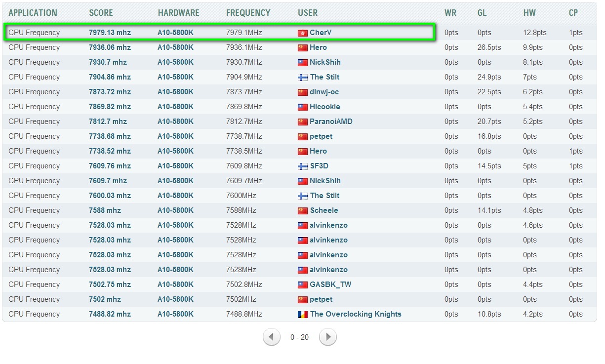
Task: Sort by CP column header
Action: tap(573, 13)
